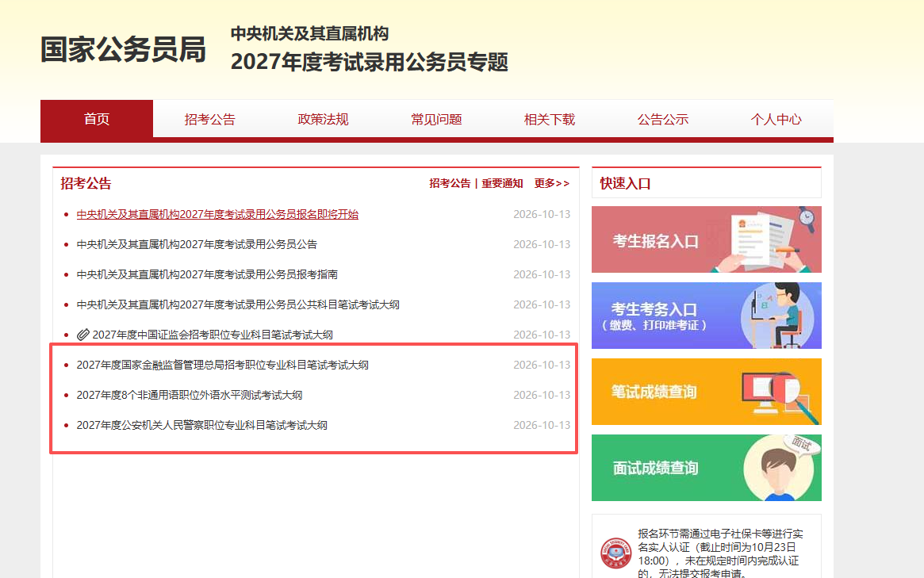Screen dimensions: 924x578
Task: Click the 招考公告 panel heading in red
Action: pos(86,183)
